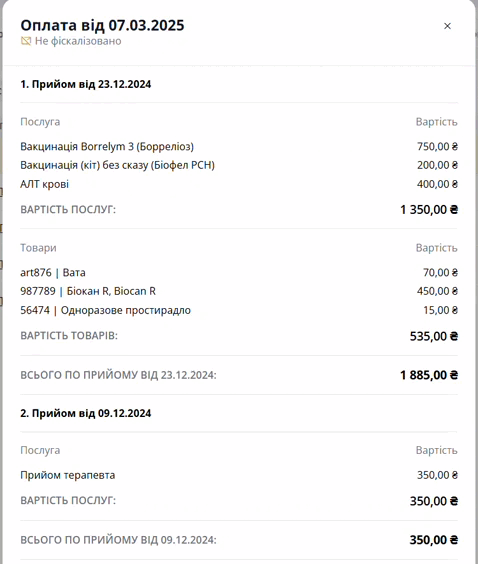Click the 'Не фіскалізовано' status text
The width and height of the screenshot is (478, 564).
click(78, 41)
